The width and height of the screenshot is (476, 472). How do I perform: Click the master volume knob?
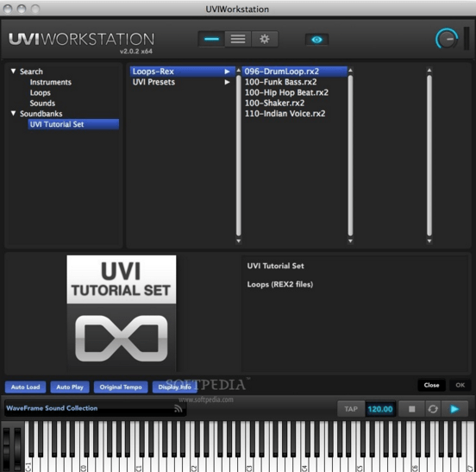[447, 39]
